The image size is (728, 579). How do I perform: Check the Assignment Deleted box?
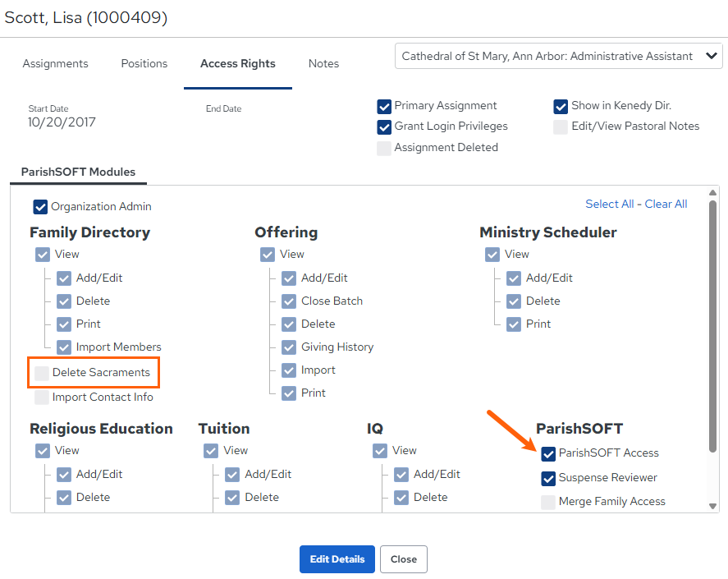point(384,148)
